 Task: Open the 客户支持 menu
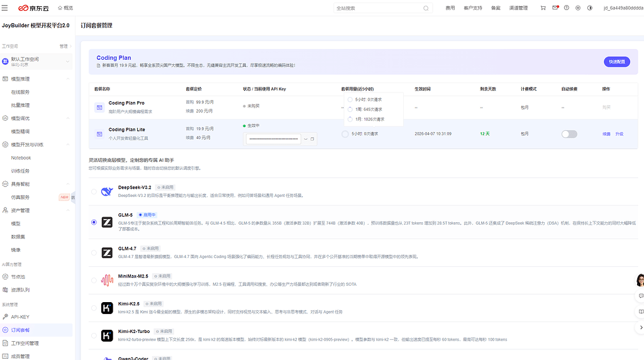coord(473,8)
